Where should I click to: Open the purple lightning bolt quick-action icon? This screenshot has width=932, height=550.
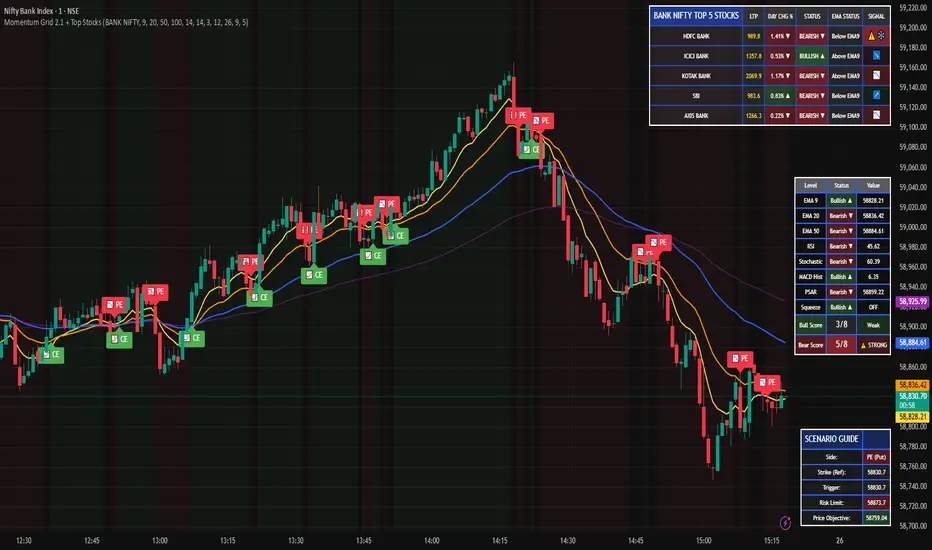pos(785,523)
